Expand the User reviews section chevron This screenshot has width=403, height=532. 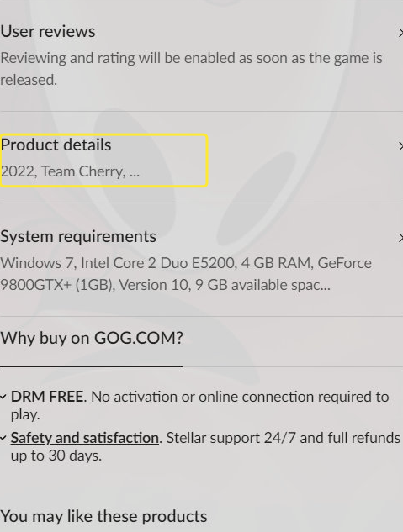pos(400,33)
